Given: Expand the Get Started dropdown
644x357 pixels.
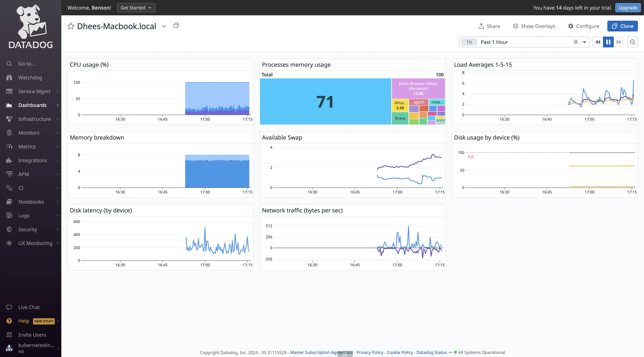Looking at the screenshot, I should [x=136, y=8].
